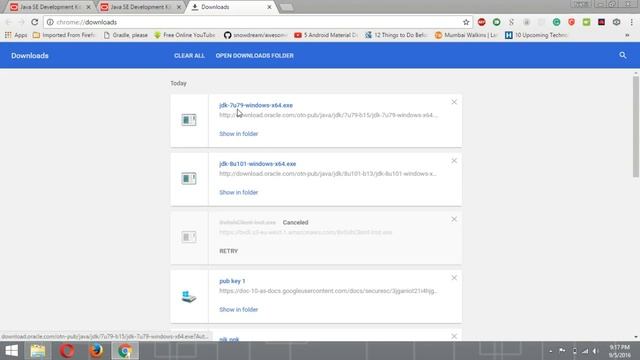
Task: Click the jdk-8u101 download source URL
Action: click(328, 173)
